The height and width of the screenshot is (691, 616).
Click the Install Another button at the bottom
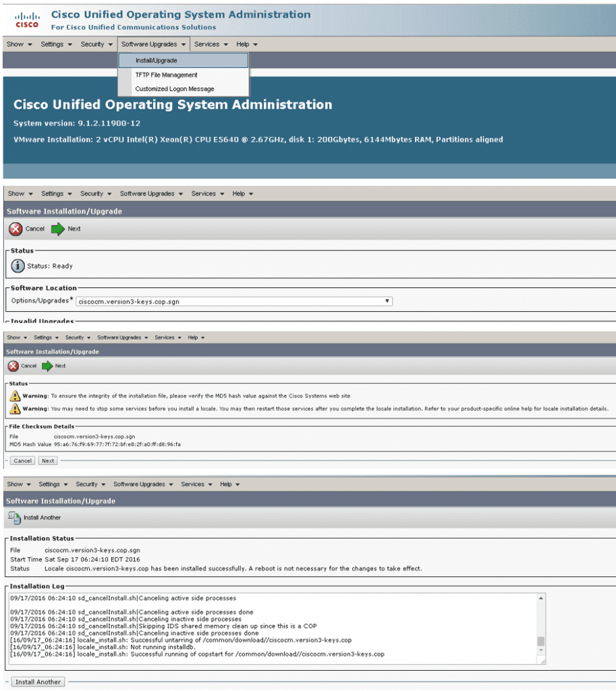[x=36, y=682]
